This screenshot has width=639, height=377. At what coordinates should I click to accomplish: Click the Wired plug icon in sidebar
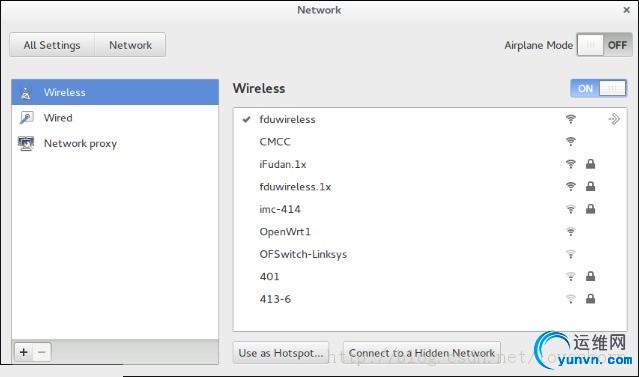click(x=26, y=118)
